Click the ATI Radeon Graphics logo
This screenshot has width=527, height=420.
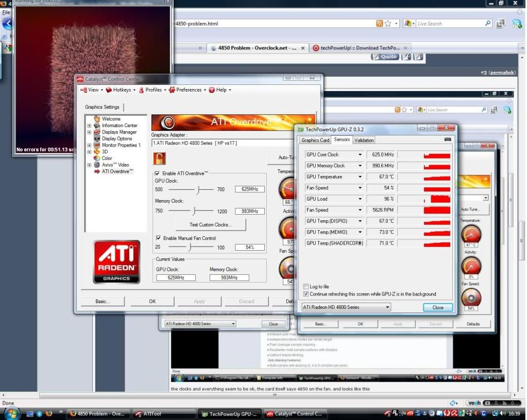point(116,262)
